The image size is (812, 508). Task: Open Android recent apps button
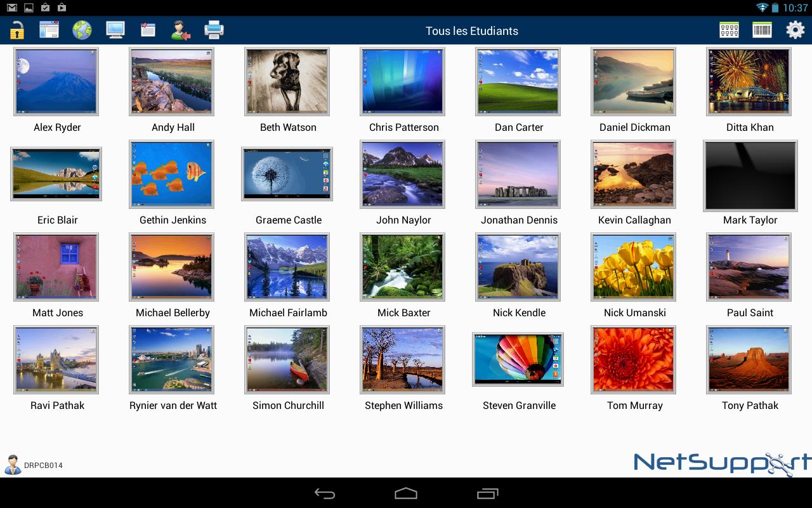488,493
